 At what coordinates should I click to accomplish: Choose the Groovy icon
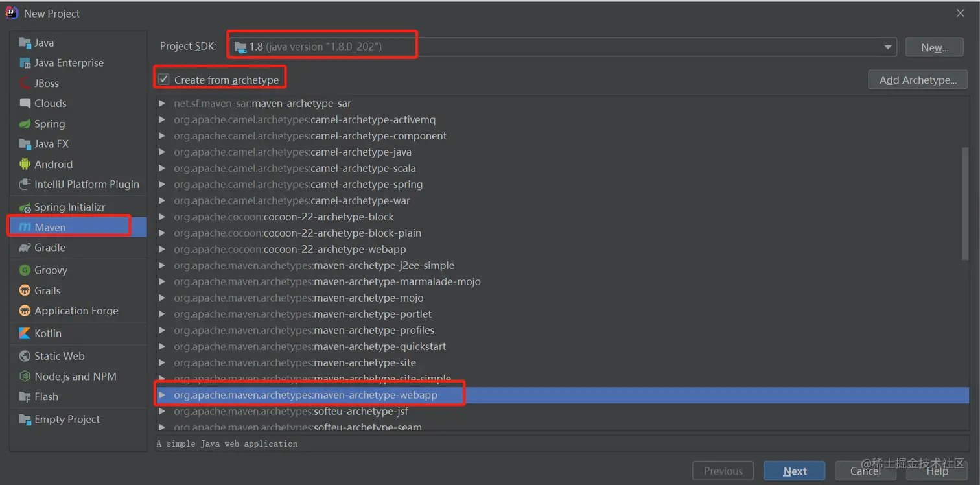(25, 270)
